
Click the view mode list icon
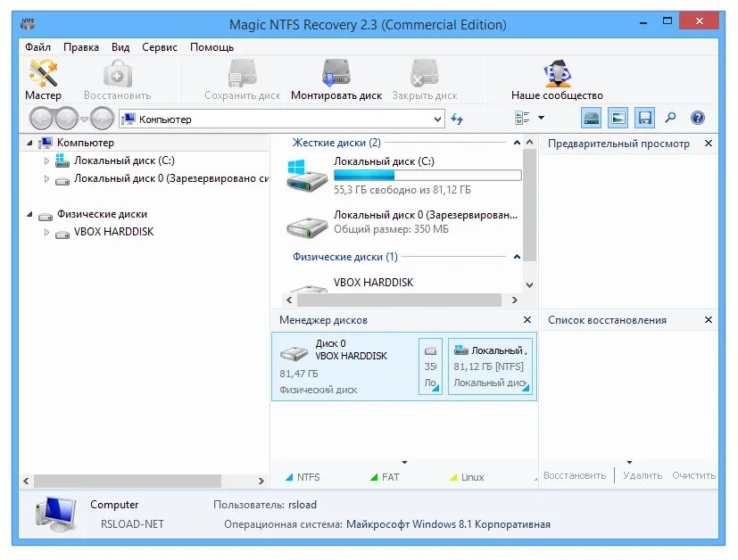click(522, 118)
